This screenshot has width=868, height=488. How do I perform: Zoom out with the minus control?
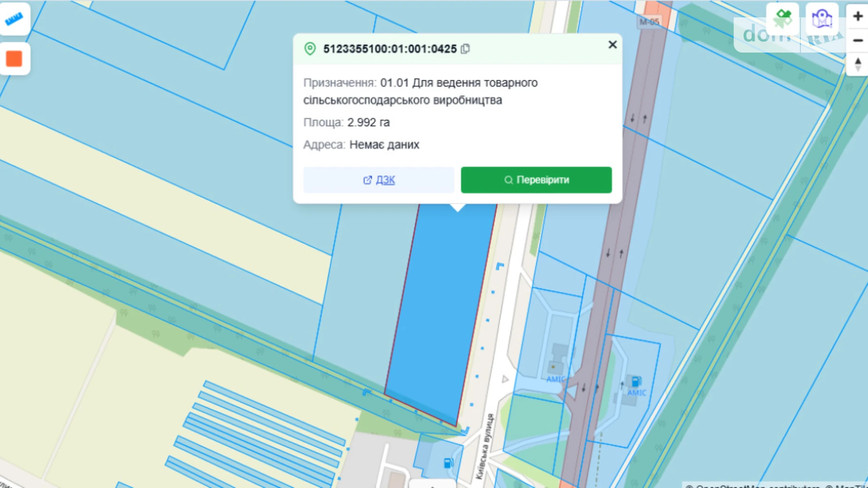[x=859, y=40]
